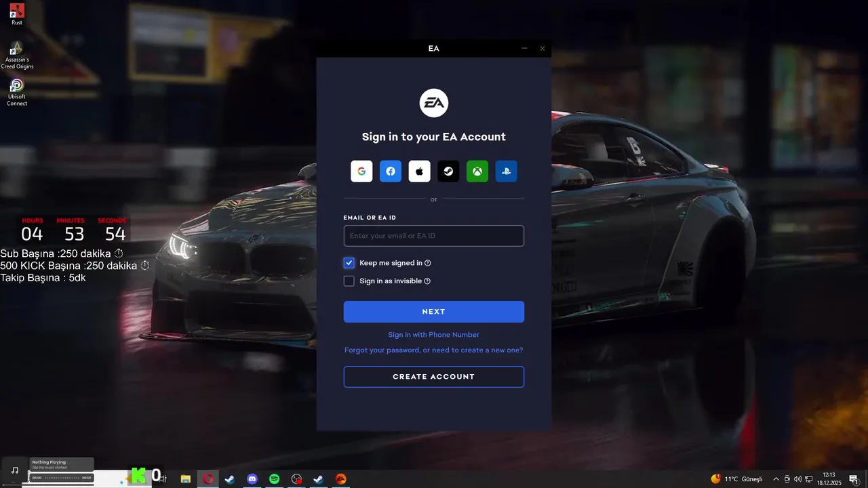Sign in with Steam icon in EA window
868x488 pixels.
pos(448,171)
